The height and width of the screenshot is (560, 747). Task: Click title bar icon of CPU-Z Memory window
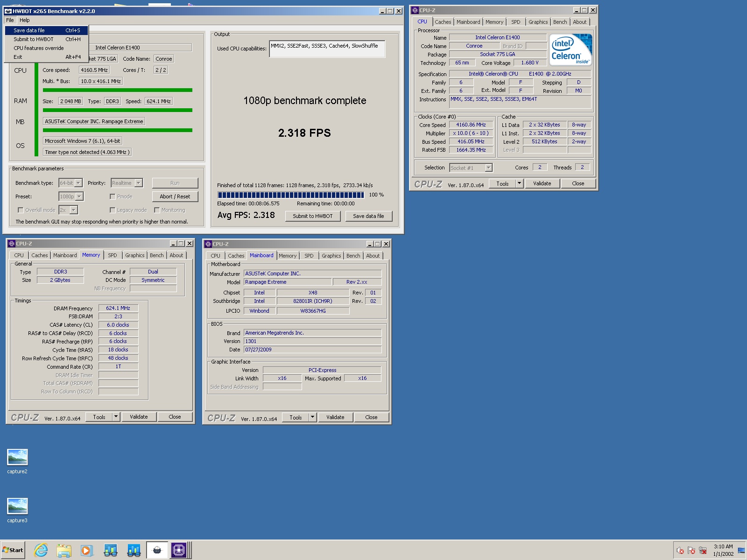12,244
